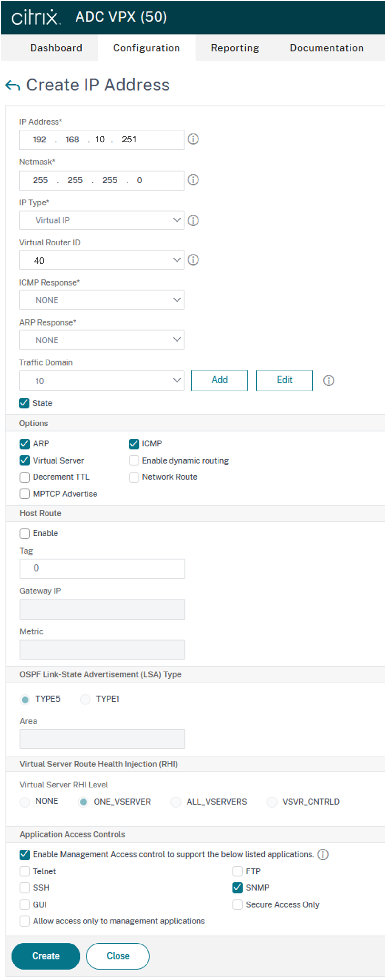Open info icon next to IP Type dropdown

pos(193,220)
